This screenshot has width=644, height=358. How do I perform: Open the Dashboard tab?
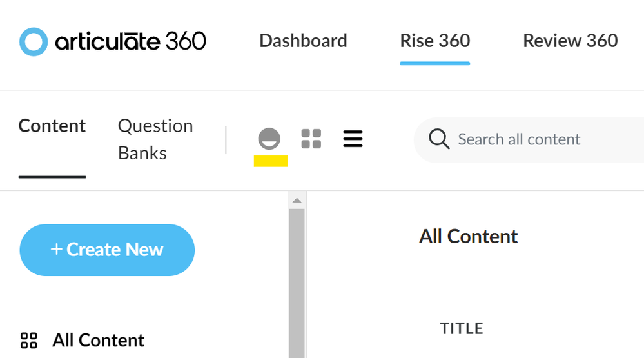(303, 41)
